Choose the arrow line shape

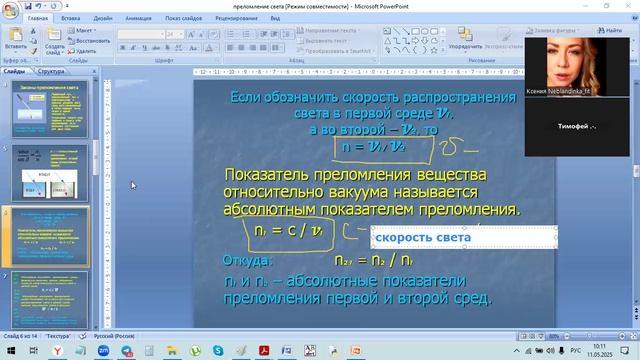(x=406, y=31)
